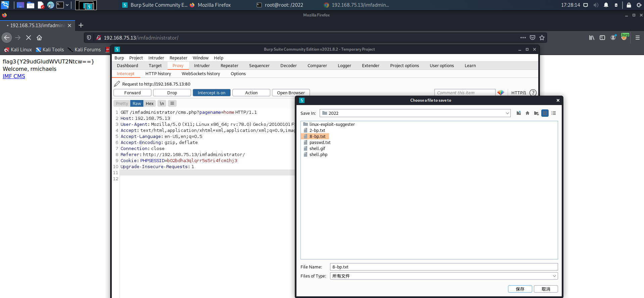This screenshot has height=298, width=644.
Task: Switch to the Repeater tool tab
Action: 229,65
